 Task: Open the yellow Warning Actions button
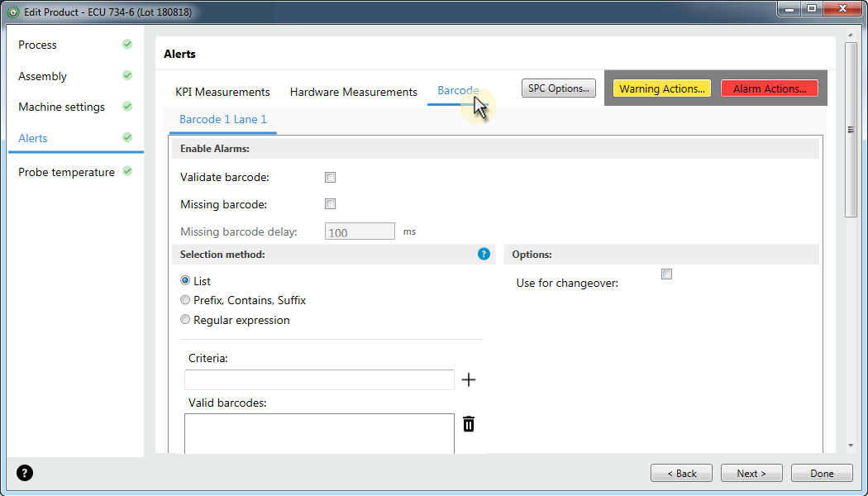pyautogui.click(x=661, y=88)
